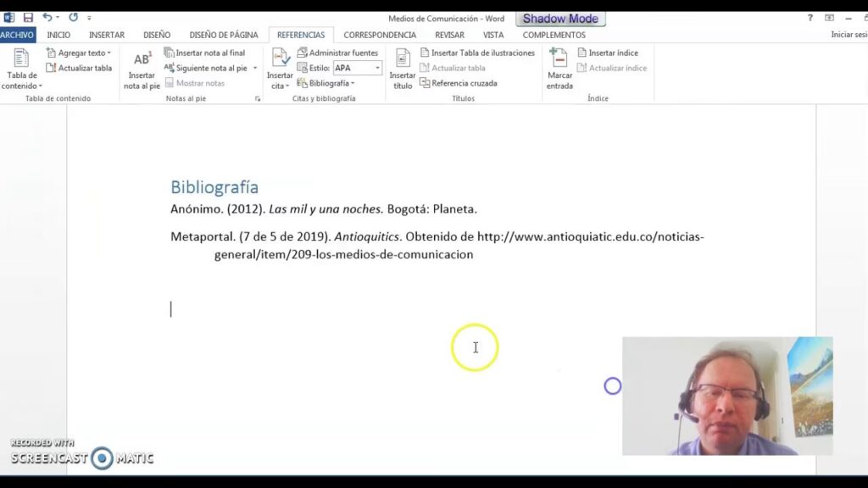Image resolution: width=868 pixels, height=488 pixels.
Task: Open the ARCHIVO menu
Action: [x=17, y=35]
